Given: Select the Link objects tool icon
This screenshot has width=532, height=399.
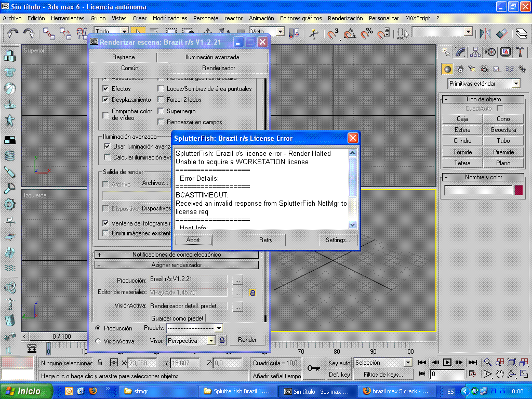Looking at the screenshot, I should (48, 33).
